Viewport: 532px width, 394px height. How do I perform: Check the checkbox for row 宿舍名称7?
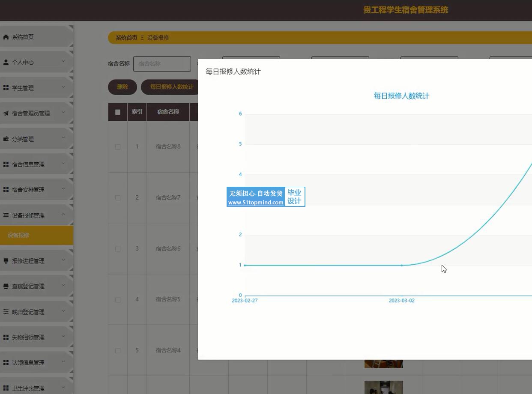(118, 198)
